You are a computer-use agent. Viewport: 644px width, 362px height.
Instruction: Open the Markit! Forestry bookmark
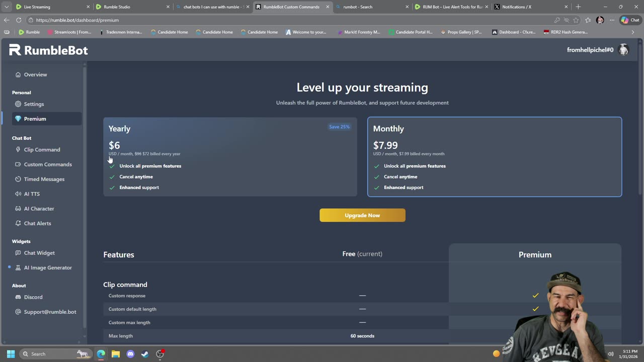coord(358,32)
